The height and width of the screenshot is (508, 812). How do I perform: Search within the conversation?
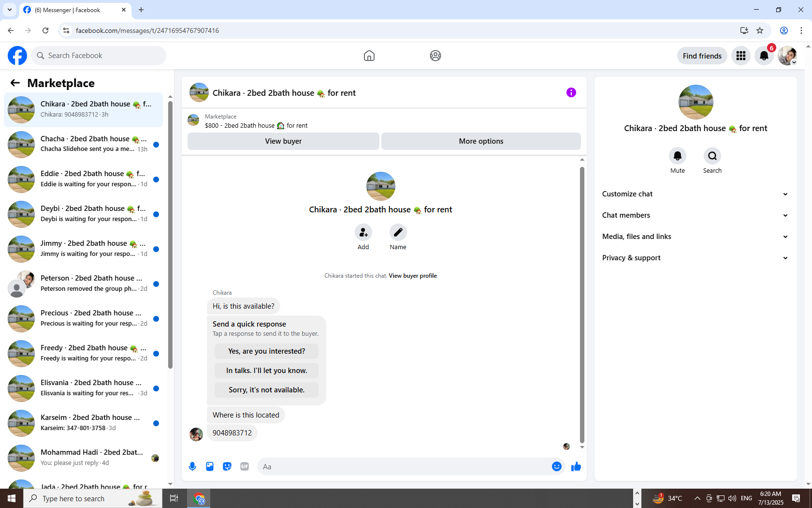(x=712, y=156)
